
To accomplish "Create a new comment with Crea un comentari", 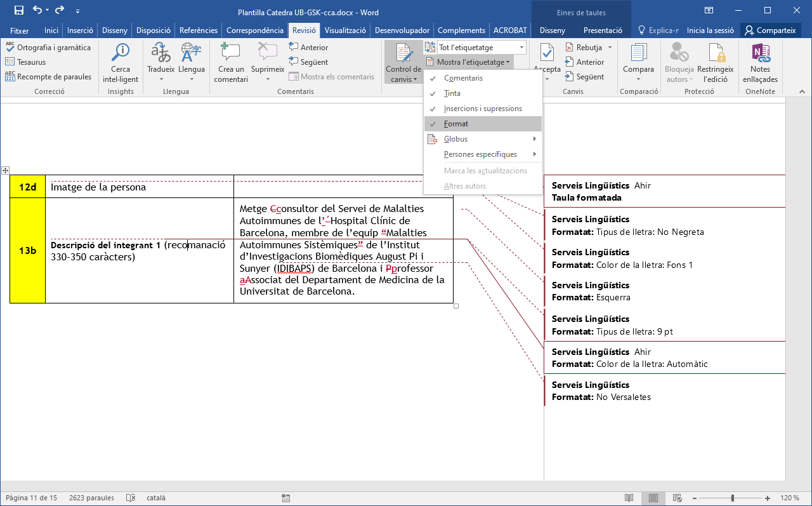I will pyautogui.click(x=230, y=53).
